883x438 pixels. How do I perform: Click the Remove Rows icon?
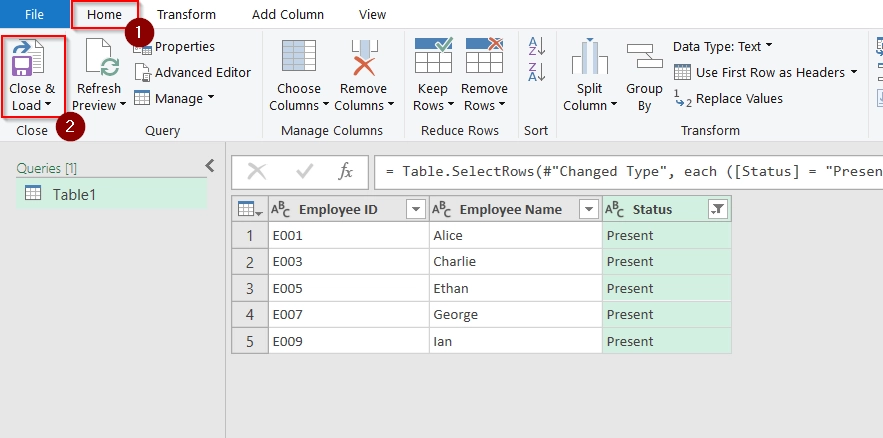tap(484, 56)
